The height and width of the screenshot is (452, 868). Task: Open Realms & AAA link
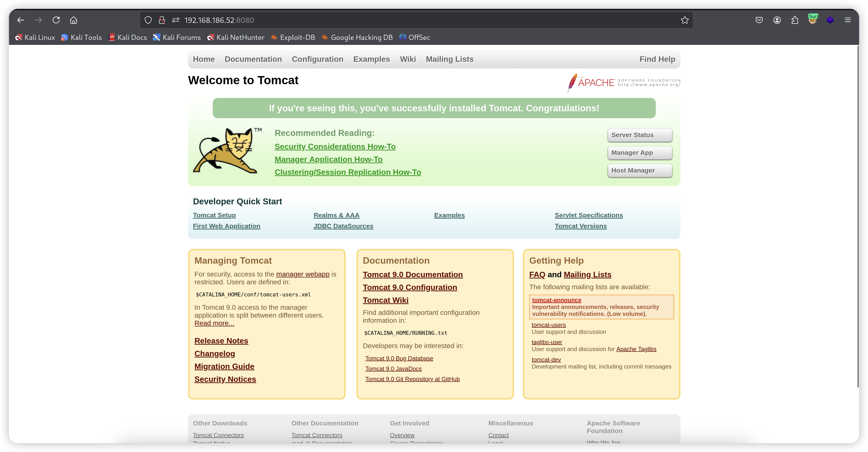(x=336, y=215)
